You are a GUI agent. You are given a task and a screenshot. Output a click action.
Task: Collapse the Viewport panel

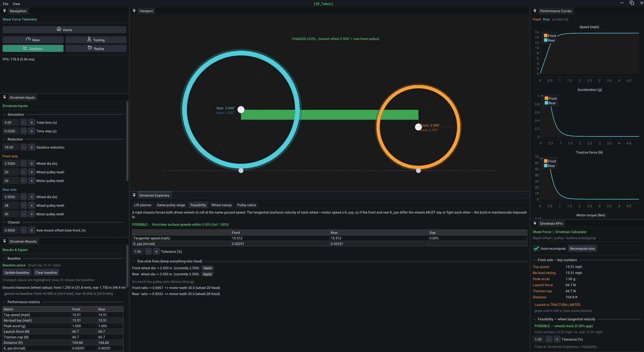coord(134,11)
